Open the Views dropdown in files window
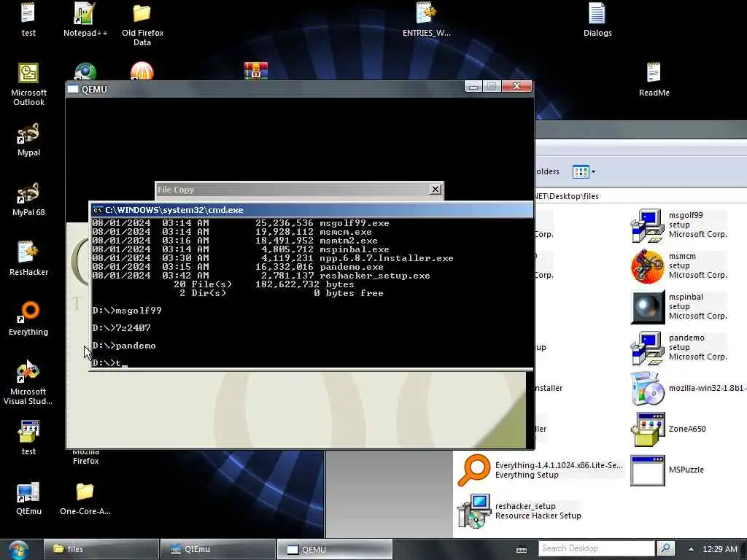 coord(584,171)
